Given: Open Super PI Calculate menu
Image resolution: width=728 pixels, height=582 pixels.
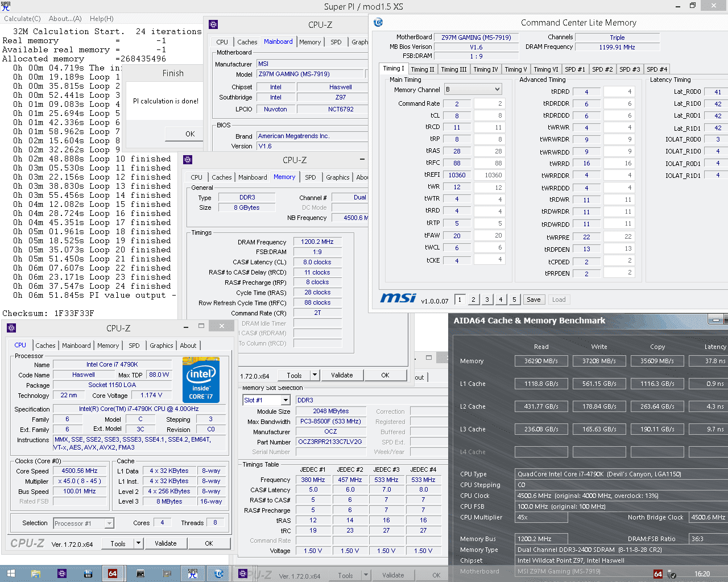Looking at the screenshot, I should pyautogui.click(x=22, y=19).
